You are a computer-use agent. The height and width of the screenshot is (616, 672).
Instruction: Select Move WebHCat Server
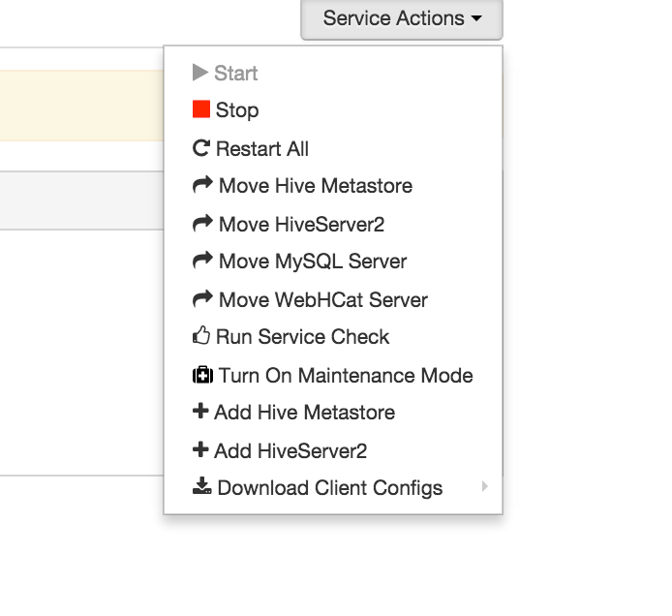pyautogui.click(x=322, y=299)
